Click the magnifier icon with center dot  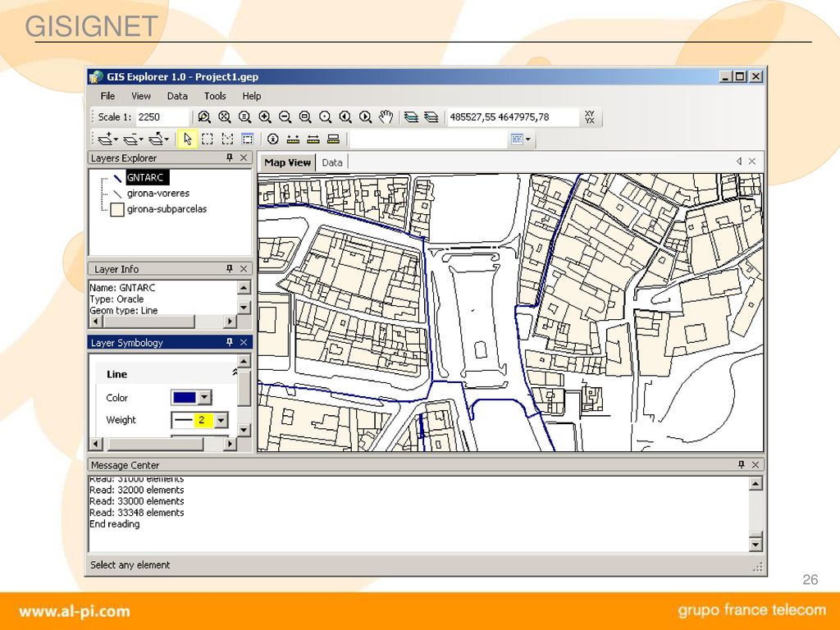tap(325, 116)
